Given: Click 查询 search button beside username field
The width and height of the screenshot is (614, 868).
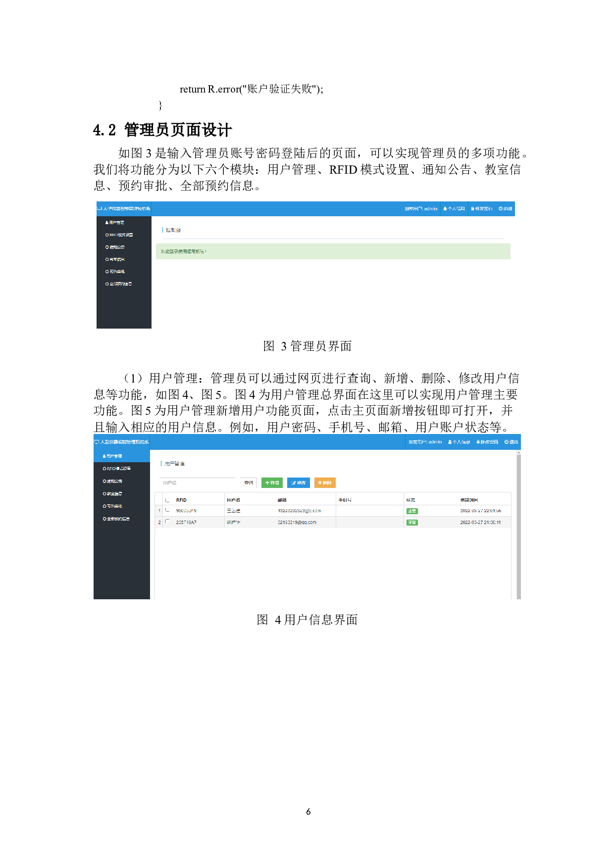Looking at the screenshot, I should (249, 482).
